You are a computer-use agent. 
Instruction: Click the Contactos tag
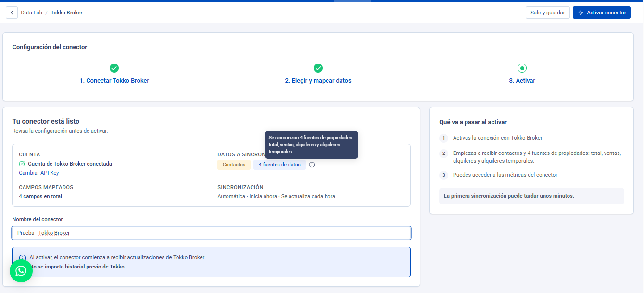pos(234,165)
